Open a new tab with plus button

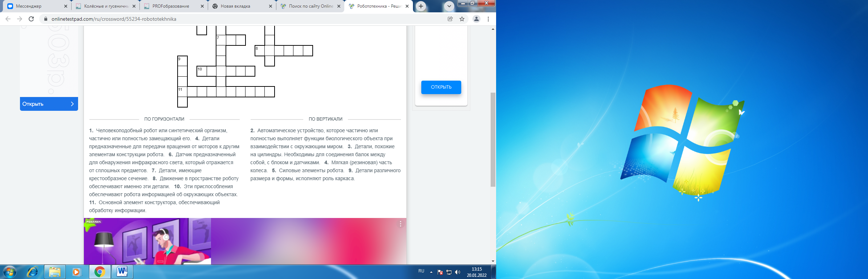(x=421, y=6)
